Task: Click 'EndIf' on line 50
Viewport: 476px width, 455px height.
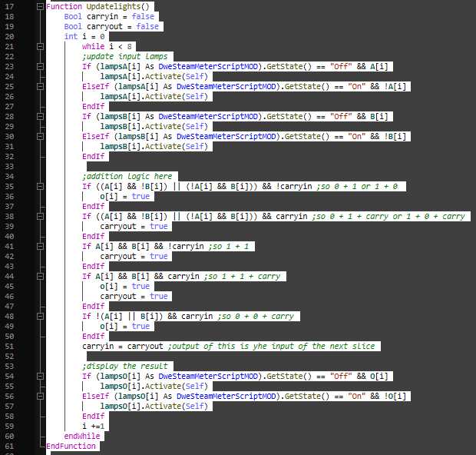Action: 93,336
